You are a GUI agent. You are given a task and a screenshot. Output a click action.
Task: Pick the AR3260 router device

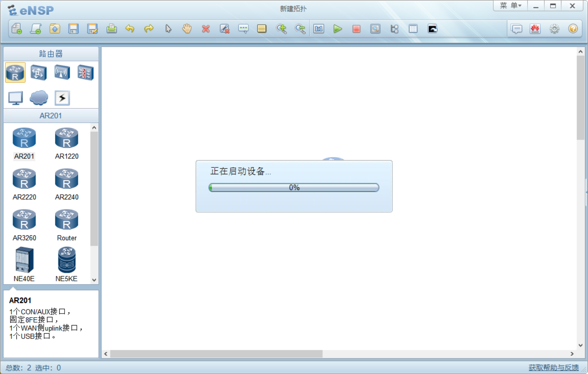coord(24,225)
